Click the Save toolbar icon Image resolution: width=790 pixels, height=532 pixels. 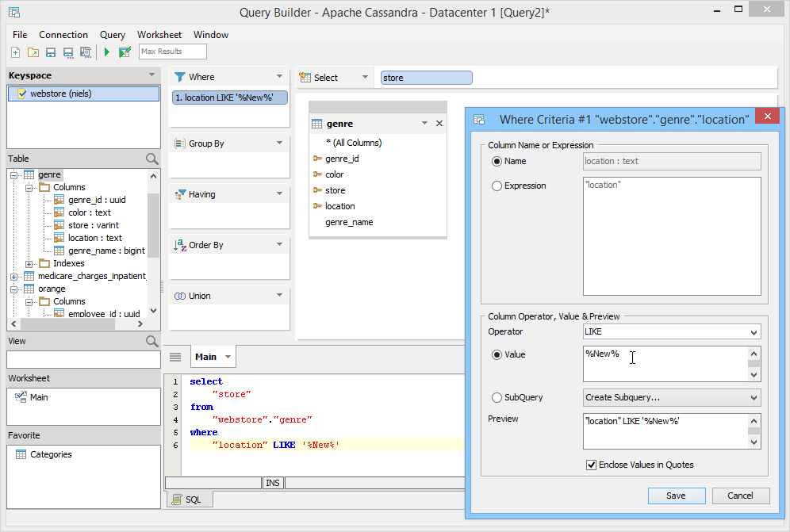click(51, 52)
